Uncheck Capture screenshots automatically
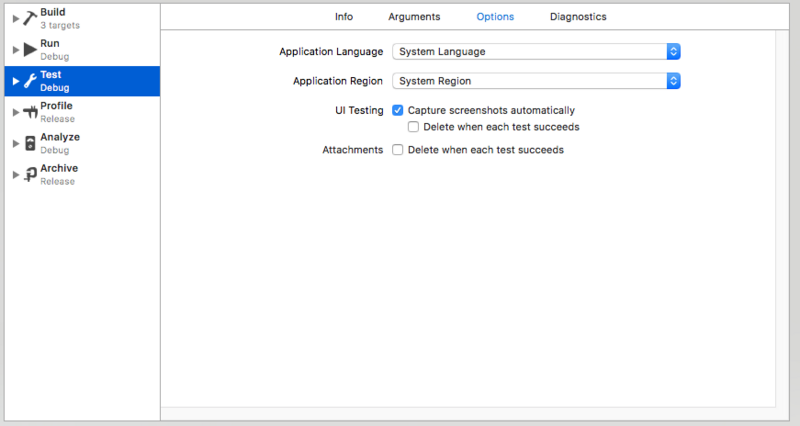The width and height of the screenshot is (800, 426). click(x=397, y=110)
